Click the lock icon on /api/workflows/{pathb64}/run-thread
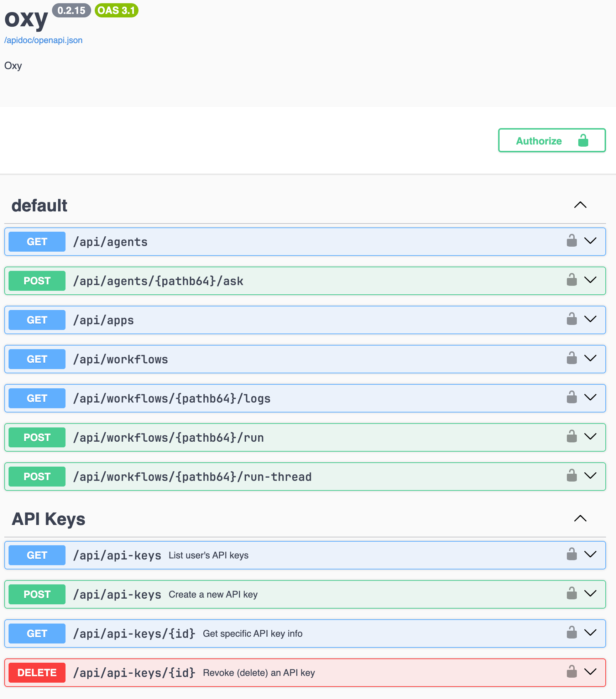This screenshot has height=699, width=616. point(572,475)
